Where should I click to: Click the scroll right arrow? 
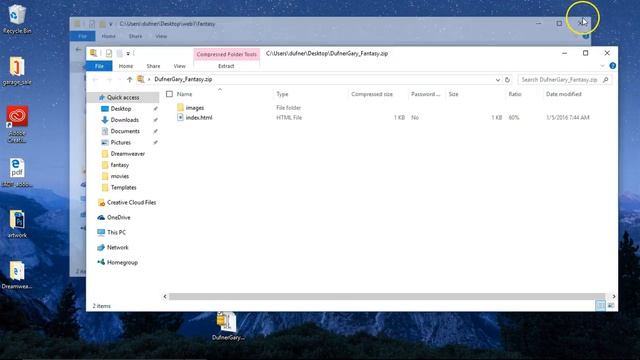[613, 297]
